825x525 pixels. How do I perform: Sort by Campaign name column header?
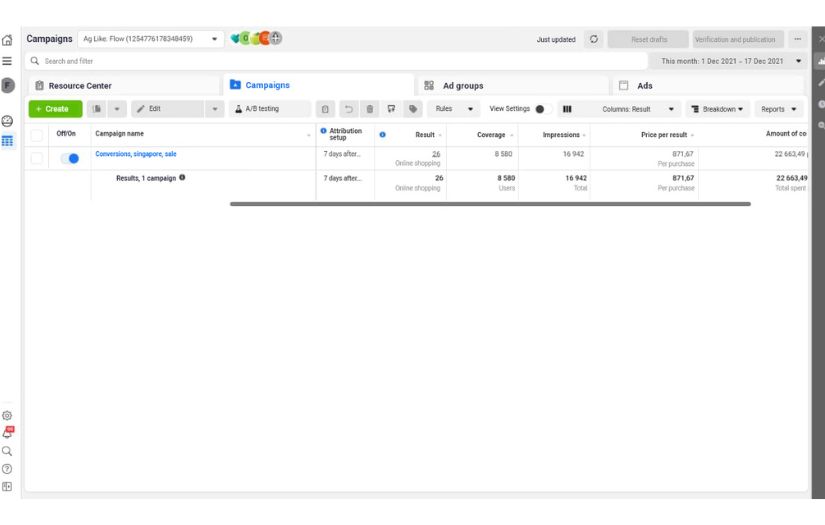(119, 134)
